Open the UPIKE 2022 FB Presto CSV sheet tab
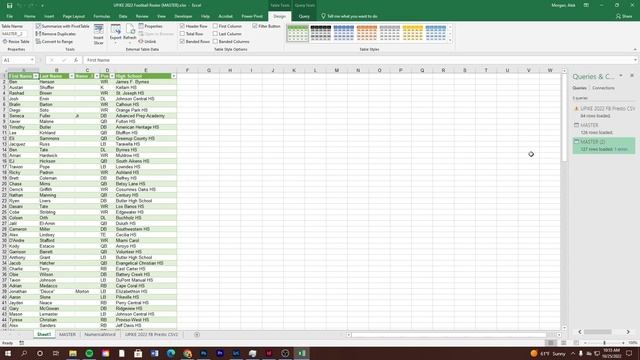640x360 pixels. point(151,335)
